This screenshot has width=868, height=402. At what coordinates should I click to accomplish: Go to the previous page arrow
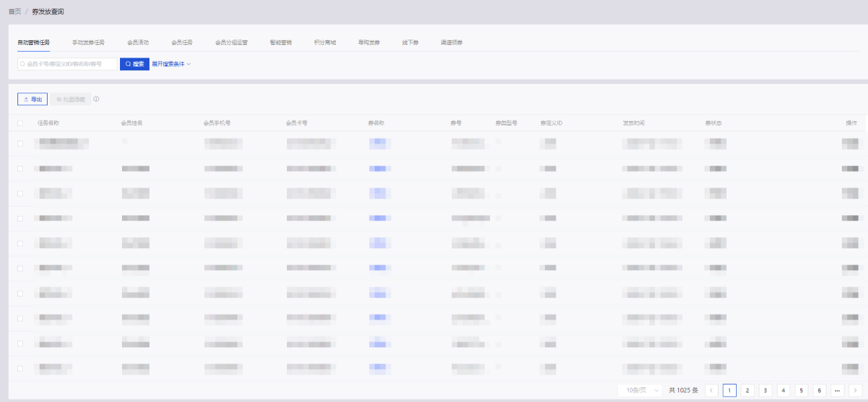point(712,390)
